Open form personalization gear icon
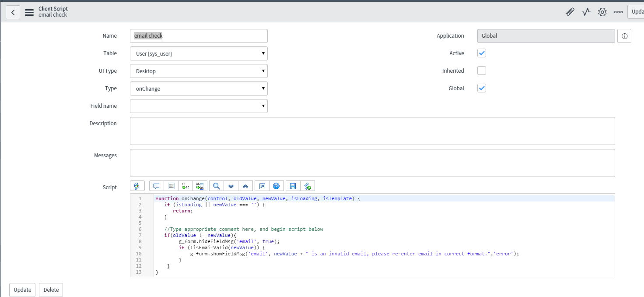Viewport: 644px width, 297px height. click(602, 12)
